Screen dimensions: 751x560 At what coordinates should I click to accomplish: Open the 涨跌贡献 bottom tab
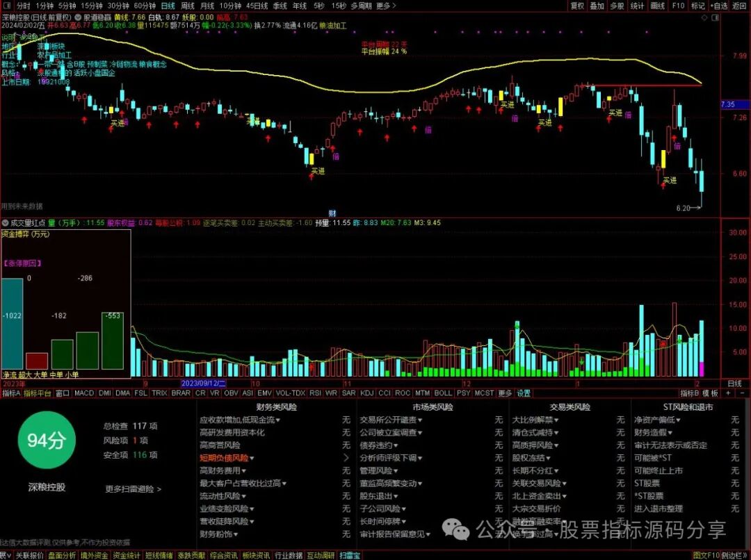coord(192,555)
